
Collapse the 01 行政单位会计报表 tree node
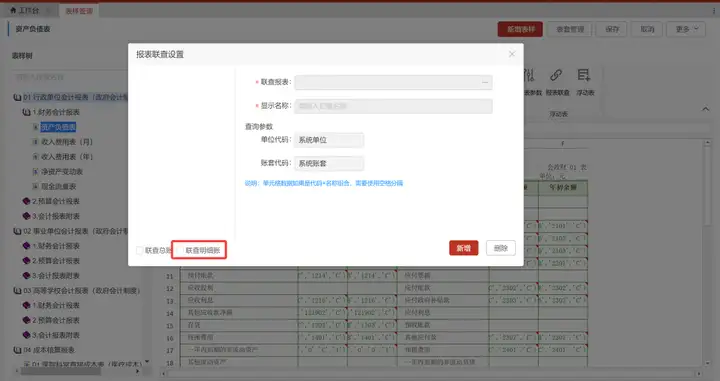point(17,97)
